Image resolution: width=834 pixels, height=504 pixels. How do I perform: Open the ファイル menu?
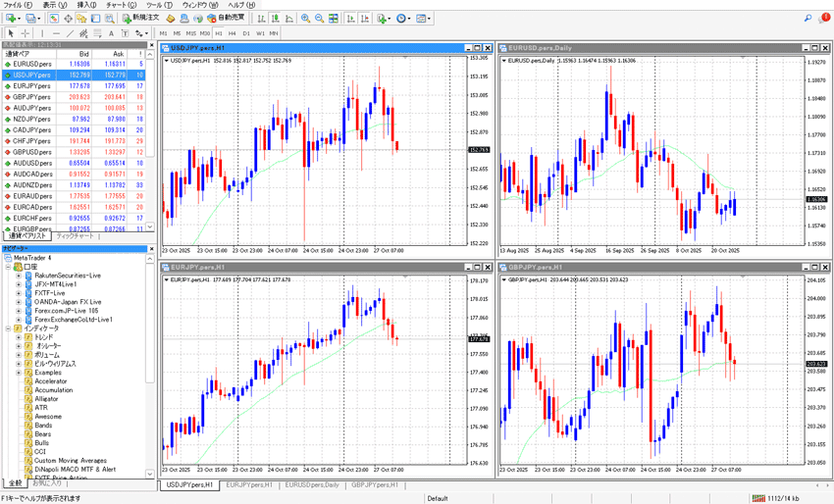click(x=18, y=5)
